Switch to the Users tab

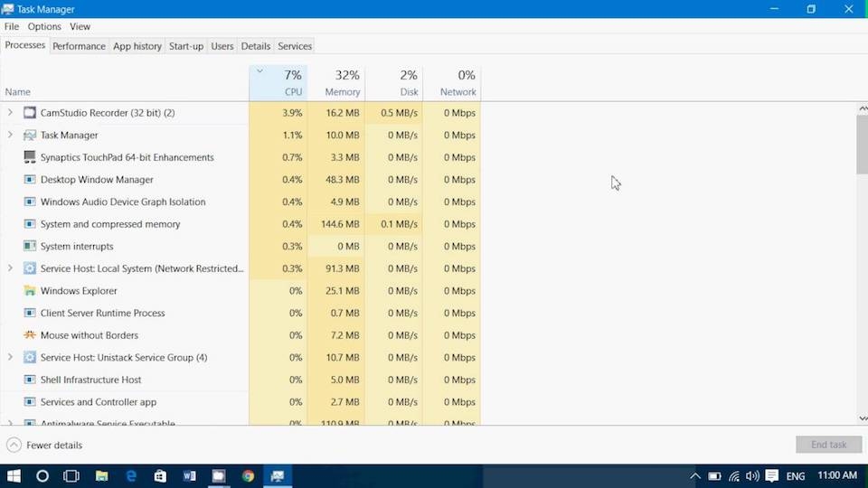(x=222, y=46)
